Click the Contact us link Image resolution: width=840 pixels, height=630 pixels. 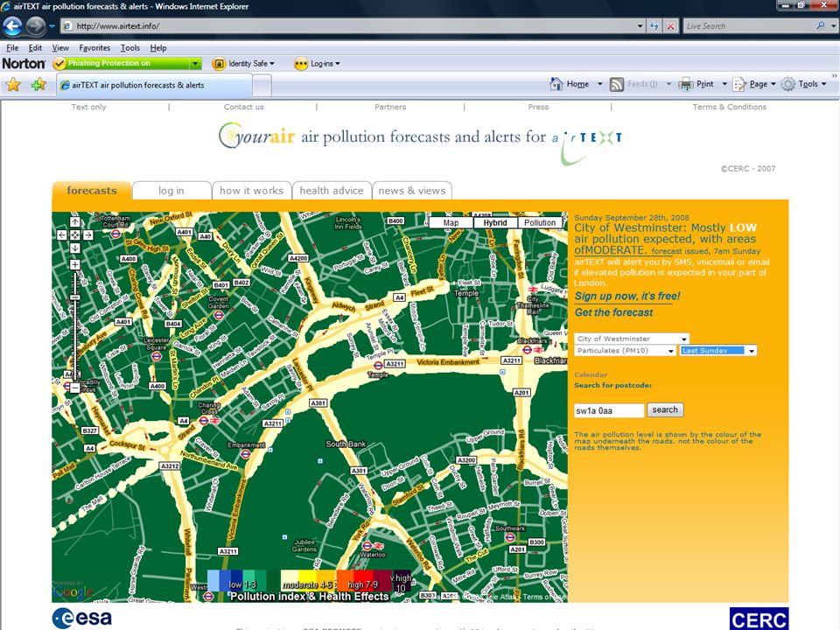click(244, 107)
